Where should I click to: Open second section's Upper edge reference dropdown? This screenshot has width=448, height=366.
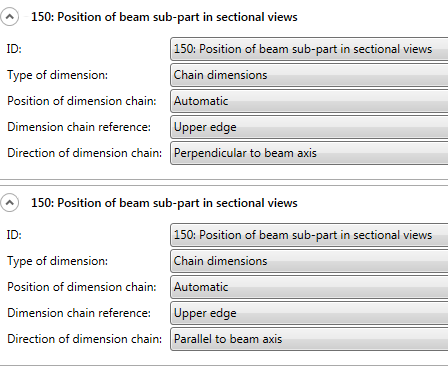click(x=309, y=313)
